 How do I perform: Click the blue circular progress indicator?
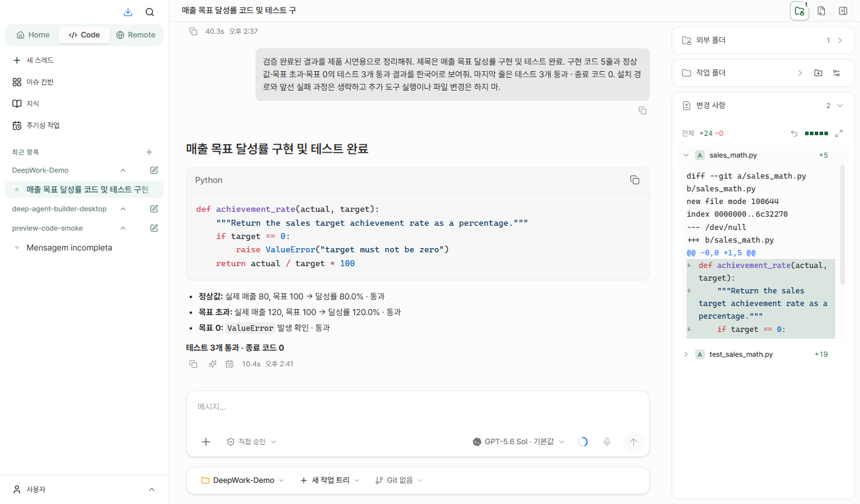[x=583, y=442]
